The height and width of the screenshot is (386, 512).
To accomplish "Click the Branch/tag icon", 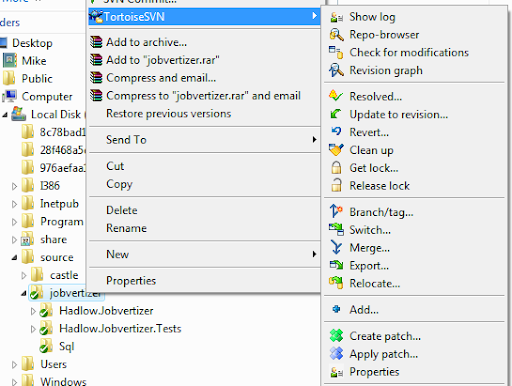I will coord(336,211).
